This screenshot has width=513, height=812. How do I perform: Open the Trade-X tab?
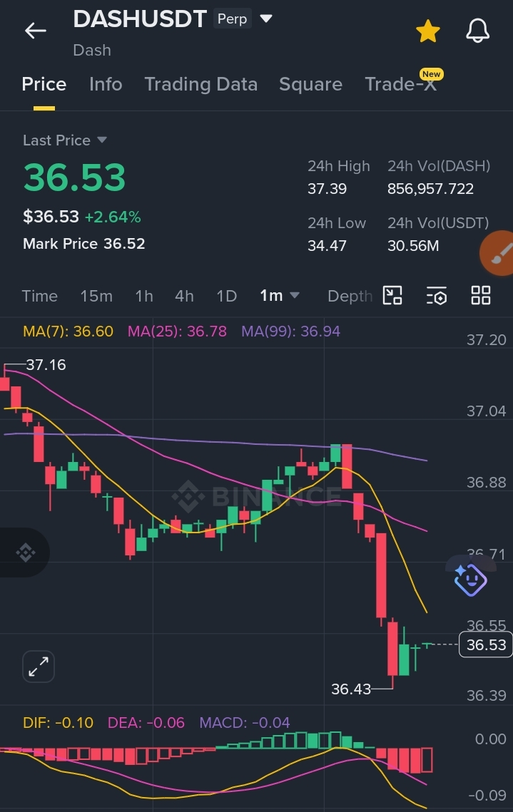pyautogui.click(x=400, y=84)
